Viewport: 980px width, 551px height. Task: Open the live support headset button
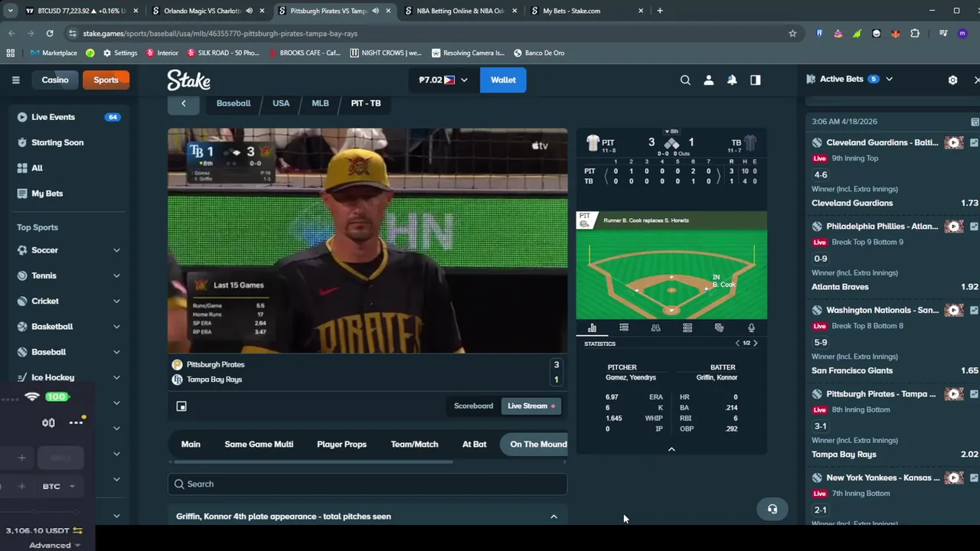pyautogui.click(x=772, y=509)
